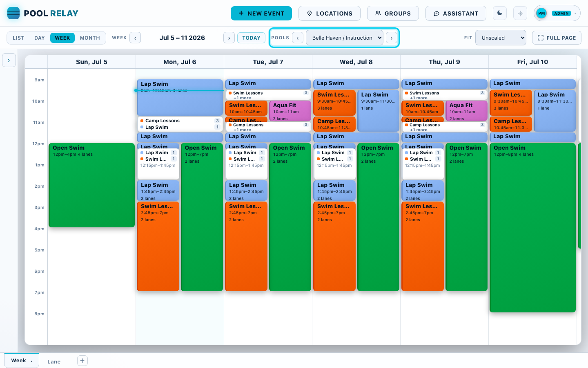
Task: Go to the next week
Action: click(229, 38)
